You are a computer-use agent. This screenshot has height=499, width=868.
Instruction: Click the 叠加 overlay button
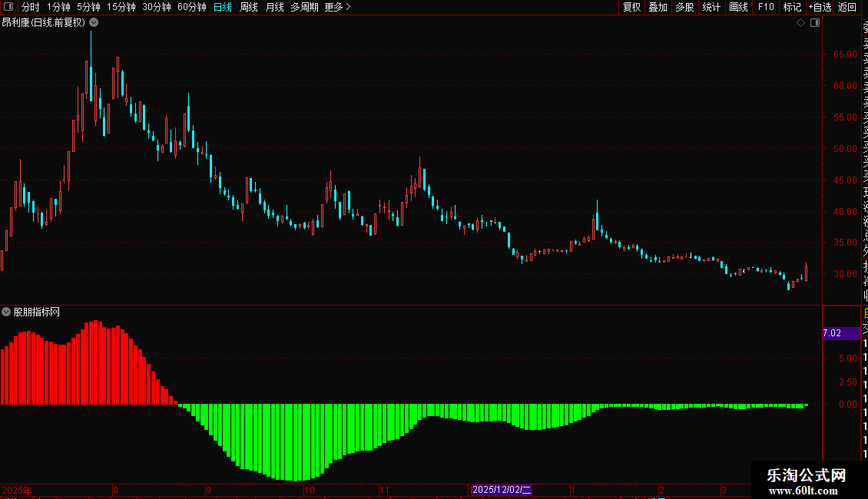click(x=658, y=7)
